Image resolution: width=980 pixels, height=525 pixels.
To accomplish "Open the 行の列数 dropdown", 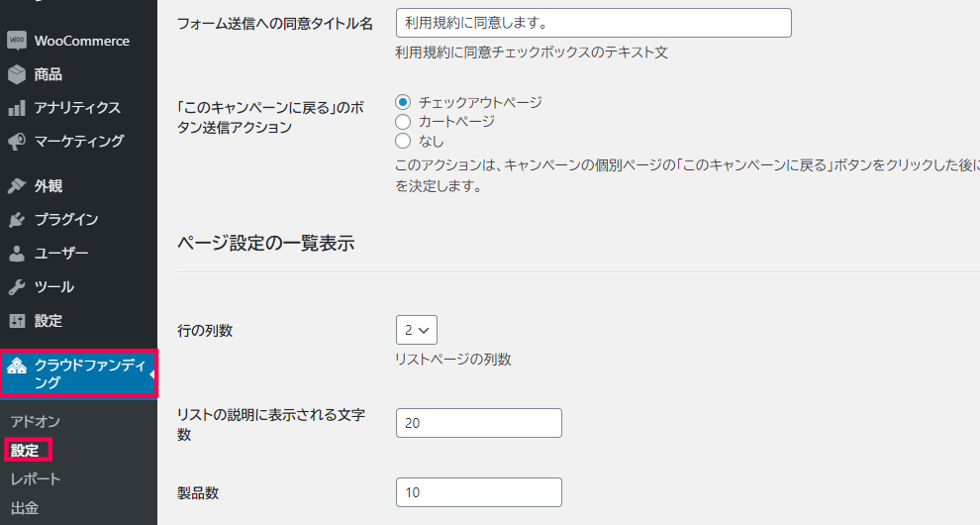I will (x=416, y=330).
